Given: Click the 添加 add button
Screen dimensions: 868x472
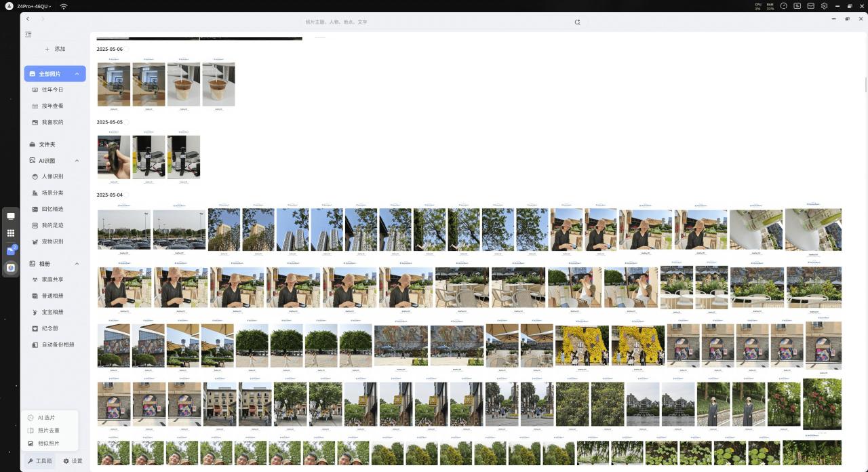Looking at the screenshot, I should tap(55, 49).
